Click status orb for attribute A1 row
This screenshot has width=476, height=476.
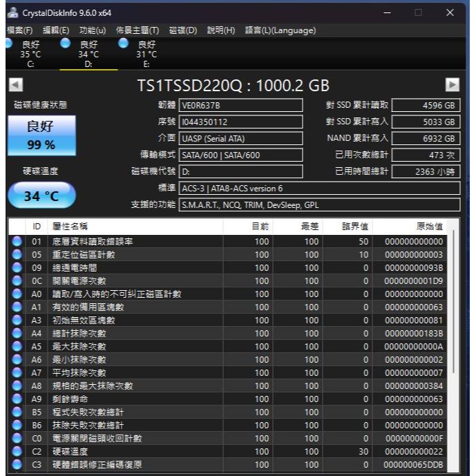pyautogui.click(x=17, y=307)
